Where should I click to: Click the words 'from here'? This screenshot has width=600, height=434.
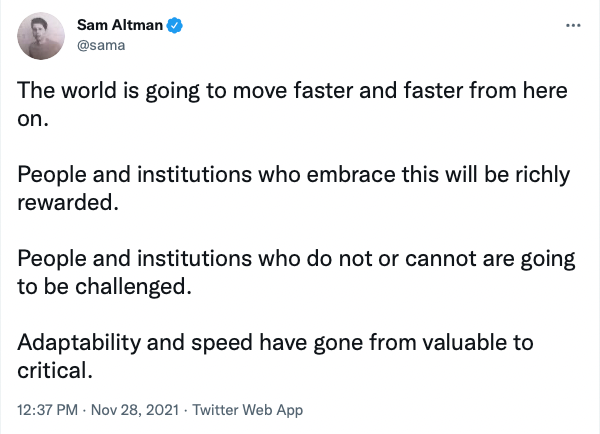518,91
